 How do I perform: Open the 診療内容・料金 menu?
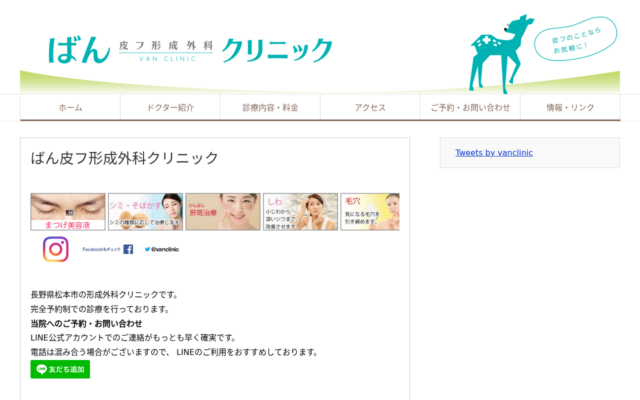click(x=270, y=107)
